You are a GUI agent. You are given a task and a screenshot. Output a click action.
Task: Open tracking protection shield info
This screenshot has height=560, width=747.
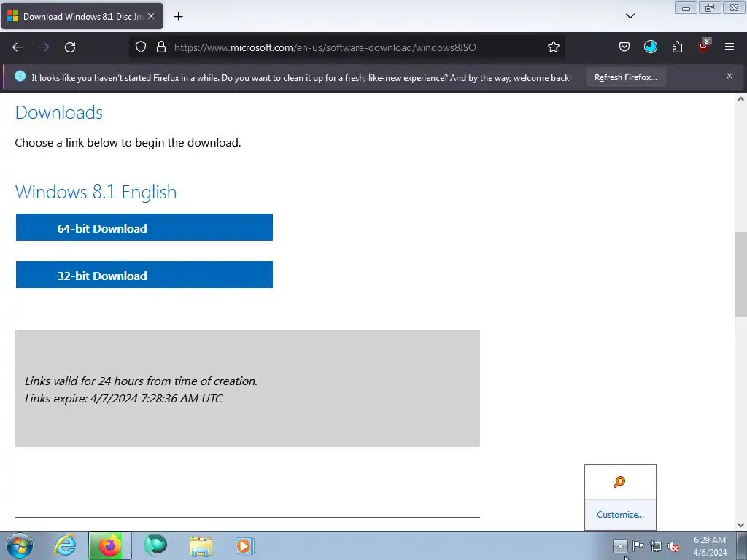point(141,47)
